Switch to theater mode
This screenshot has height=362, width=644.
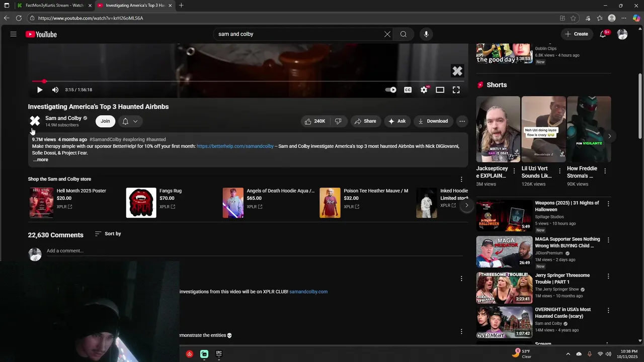[440, 90]
